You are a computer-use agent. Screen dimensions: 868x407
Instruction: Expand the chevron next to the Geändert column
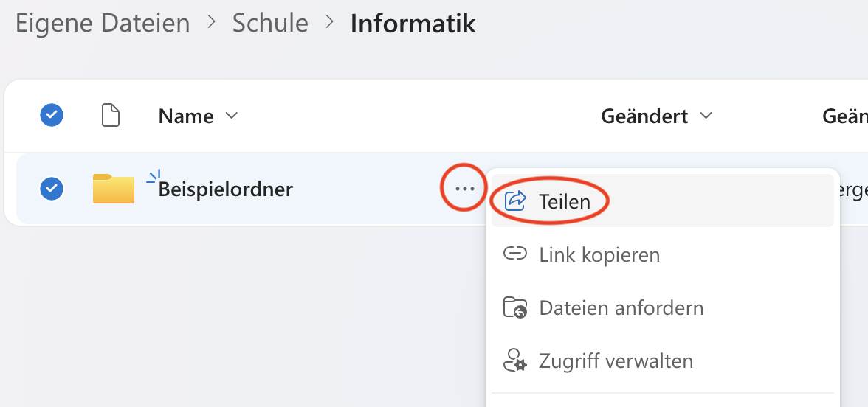706,116
